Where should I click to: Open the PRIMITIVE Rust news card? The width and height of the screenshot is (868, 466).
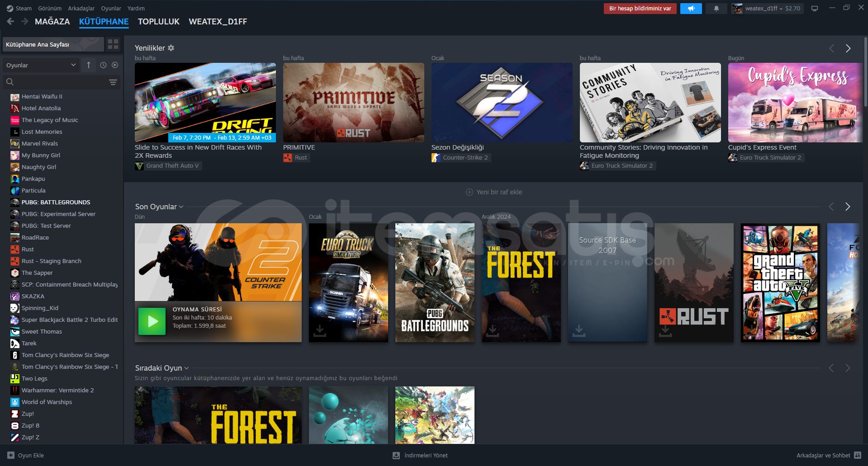point(354,103)
